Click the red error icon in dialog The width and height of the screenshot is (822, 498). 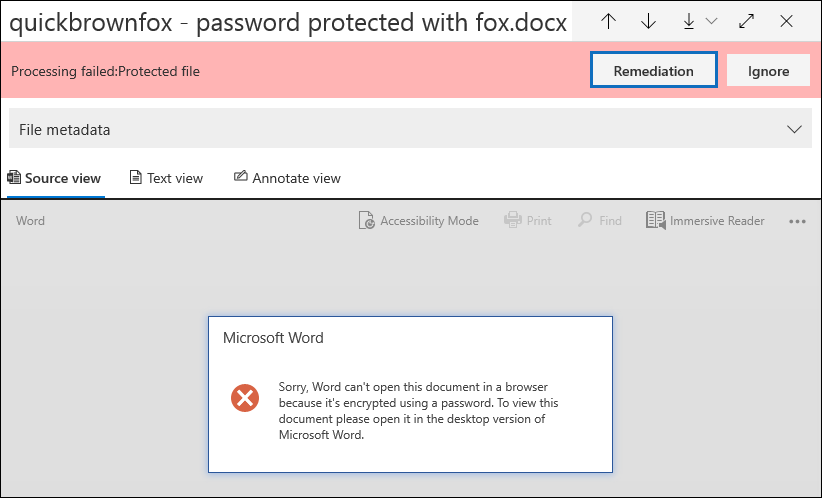pyautogui.click(x=245, y=399)
